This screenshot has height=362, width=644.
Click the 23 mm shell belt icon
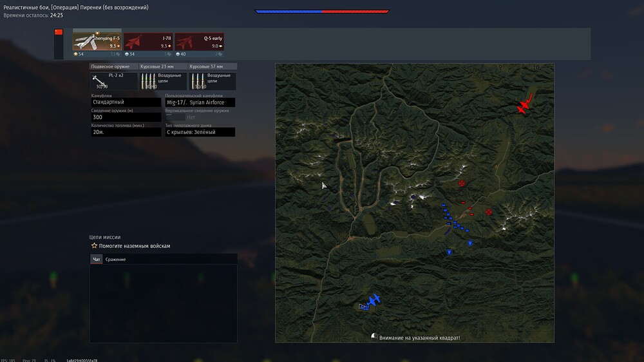coord(148,81)
